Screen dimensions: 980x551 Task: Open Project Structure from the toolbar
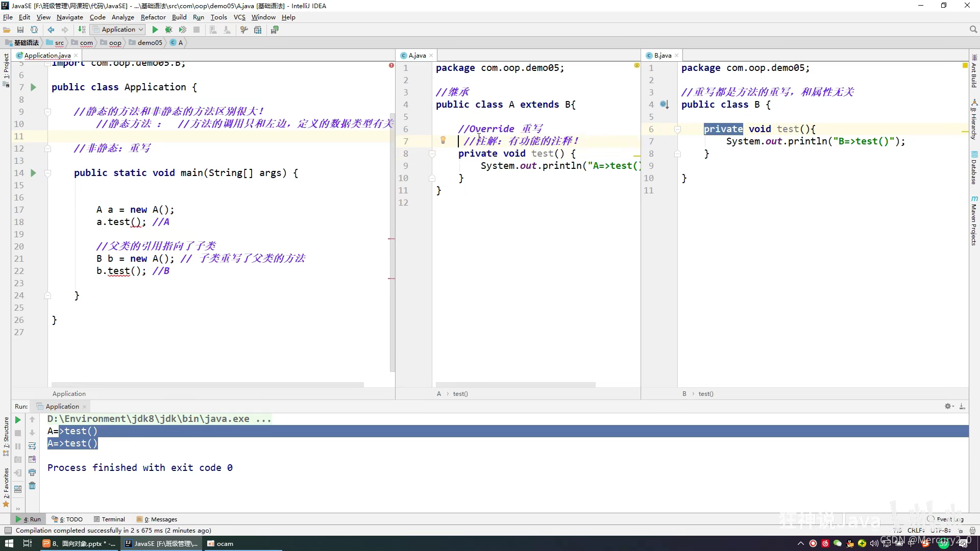point(258,30)
